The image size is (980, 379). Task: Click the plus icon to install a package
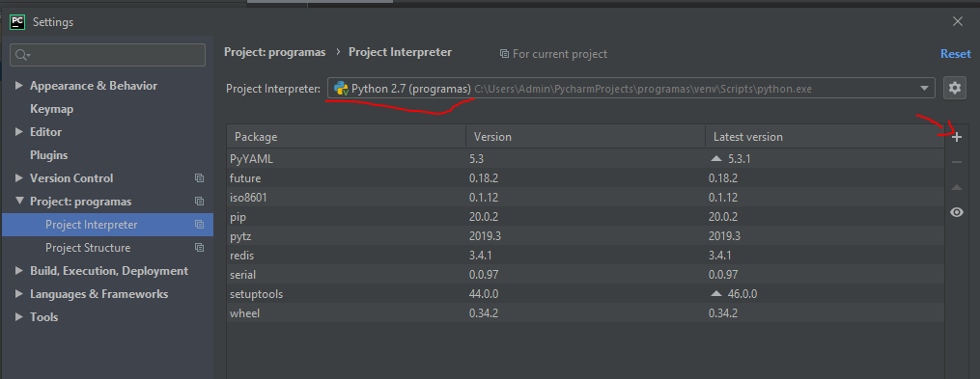pos(956,137)
